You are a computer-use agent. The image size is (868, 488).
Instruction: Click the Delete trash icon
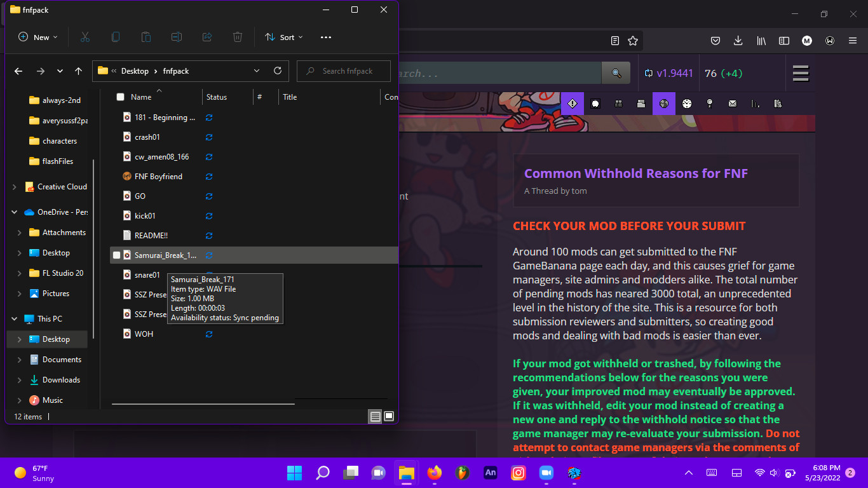tap(238, 37)
